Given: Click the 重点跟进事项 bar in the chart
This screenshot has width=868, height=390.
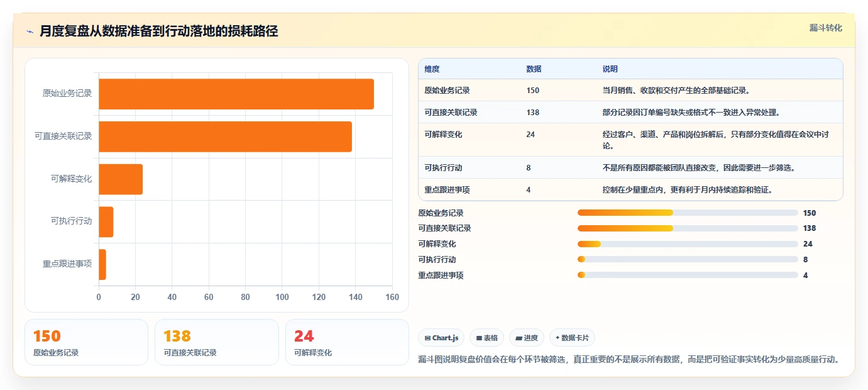Looking at the screenshot, I should pos(102,264).
